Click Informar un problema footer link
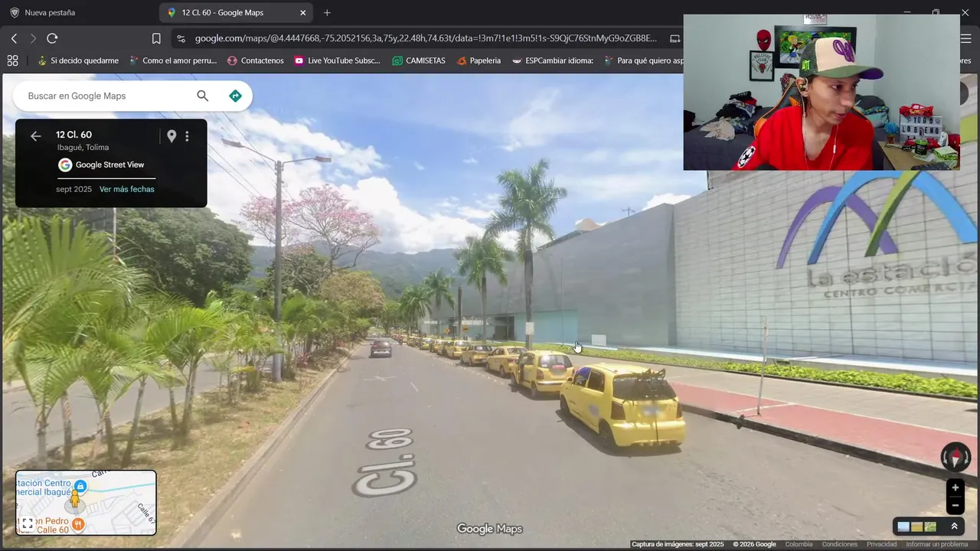Screen dimensions: 980x551 coord(937,544)
